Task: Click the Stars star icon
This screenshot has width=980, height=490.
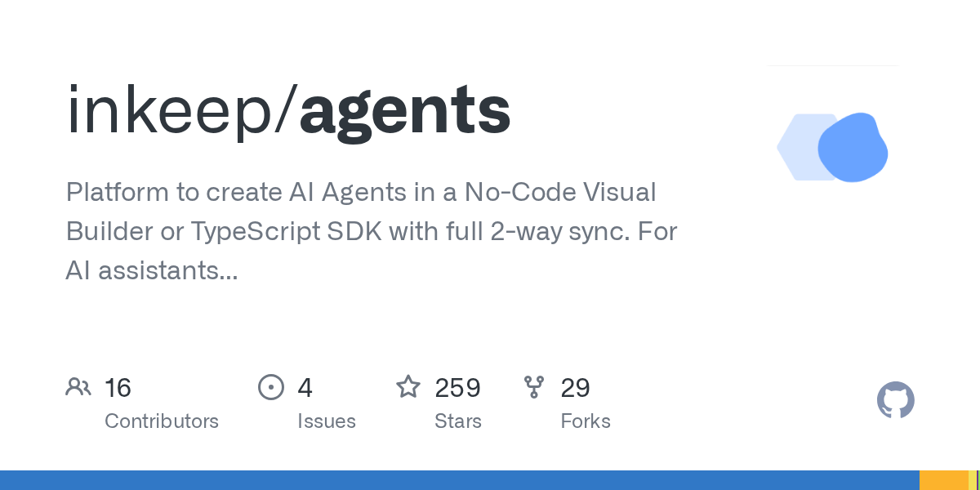Action: [x=408, y=387]
